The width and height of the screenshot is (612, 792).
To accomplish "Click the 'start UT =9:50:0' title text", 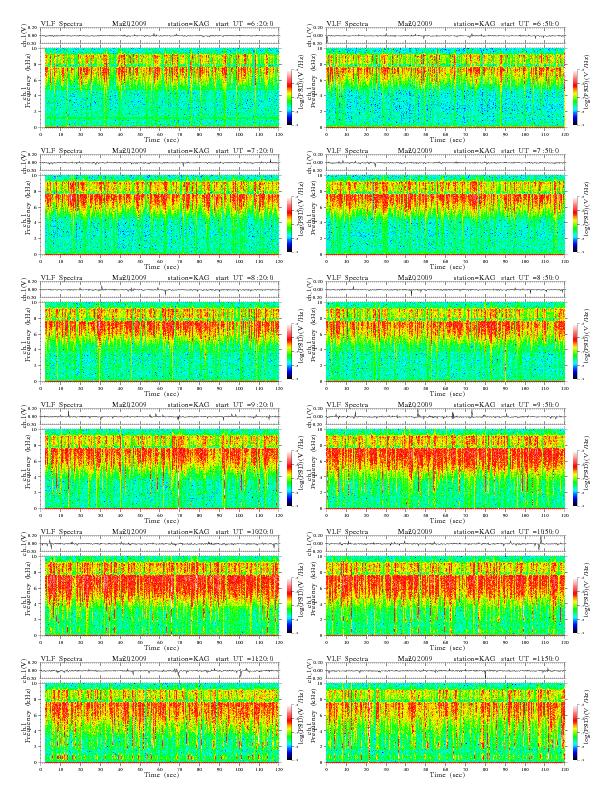I will [x=530, y=405].
